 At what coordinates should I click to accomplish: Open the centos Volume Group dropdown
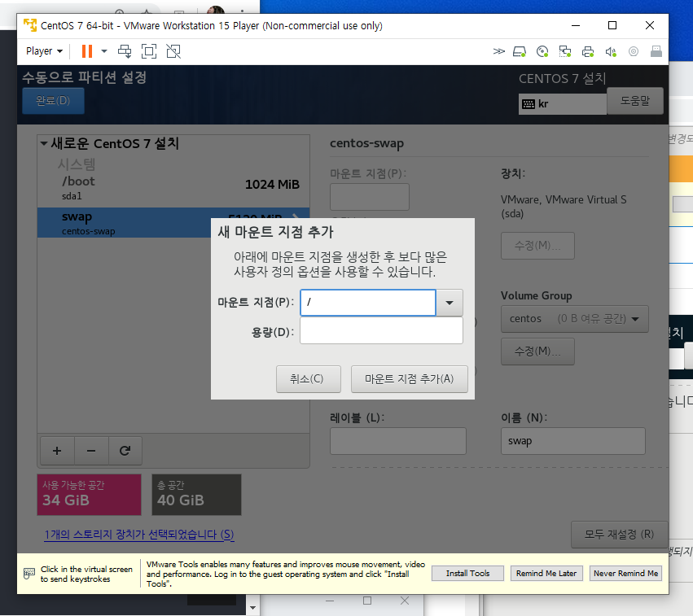(x=574, y=319)
